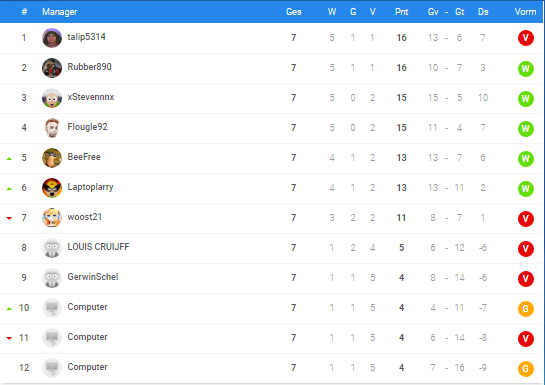This screenshot has width=545, height=385.
Task: Click the red V form badge for talip5314
Action: 526,38
